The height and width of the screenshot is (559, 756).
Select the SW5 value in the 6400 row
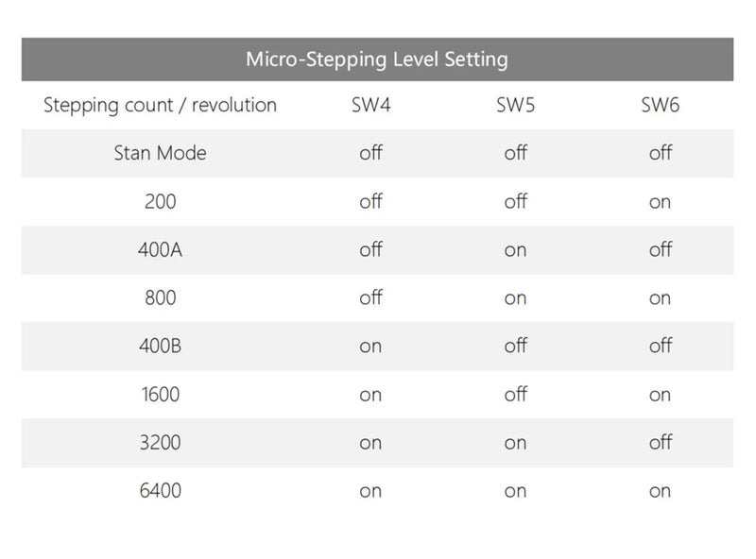point(515,491)
